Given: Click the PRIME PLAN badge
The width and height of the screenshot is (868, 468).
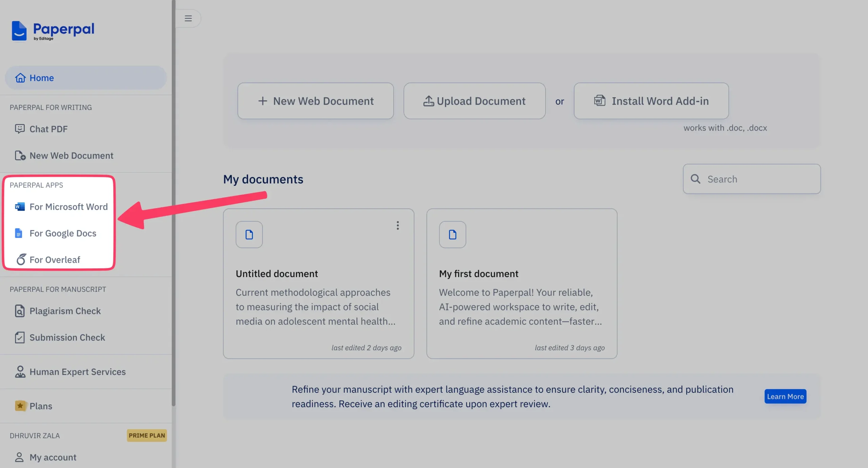Looking at the screenshot, I should [x=147, y=435].
